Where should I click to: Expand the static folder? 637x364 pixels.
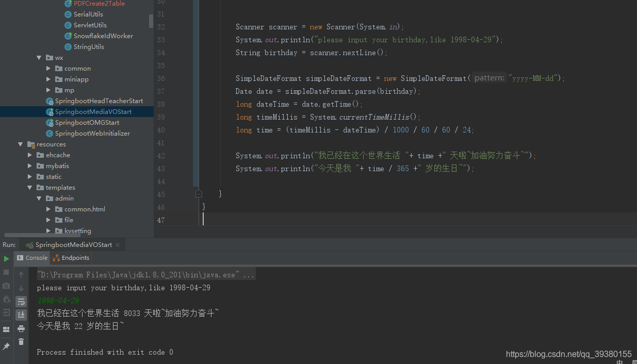(x=30, y=177)
